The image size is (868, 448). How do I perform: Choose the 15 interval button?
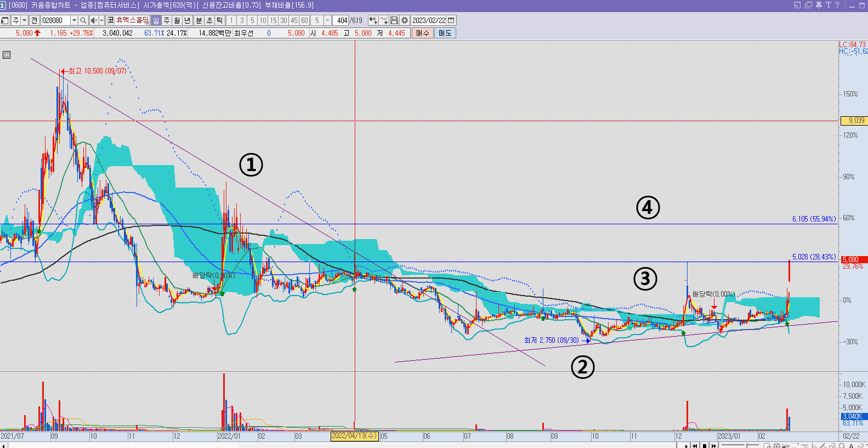pos(273,20)
